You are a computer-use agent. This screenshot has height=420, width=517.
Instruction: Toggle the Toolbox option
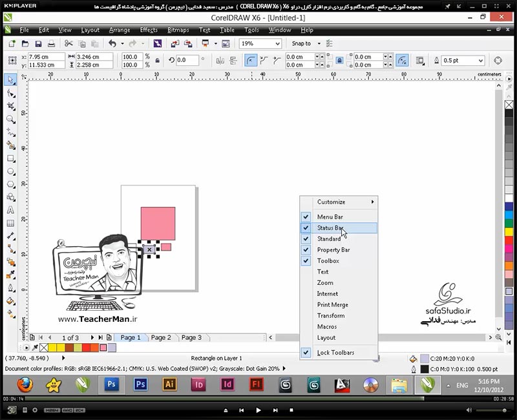coord(339,261)
